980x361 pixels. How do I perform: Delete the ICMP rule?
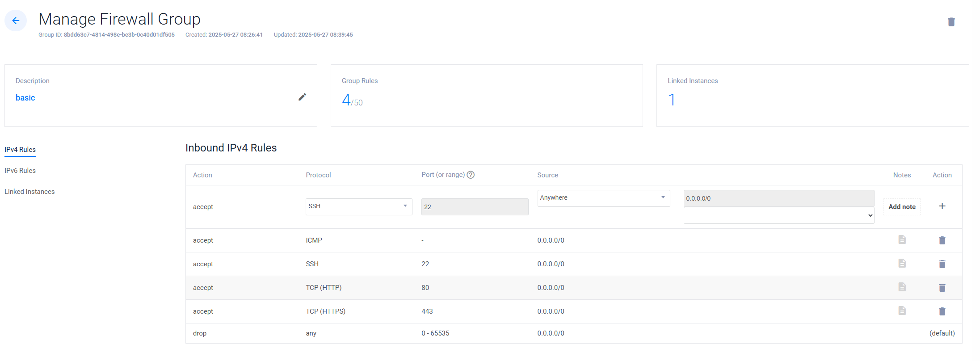942,240
